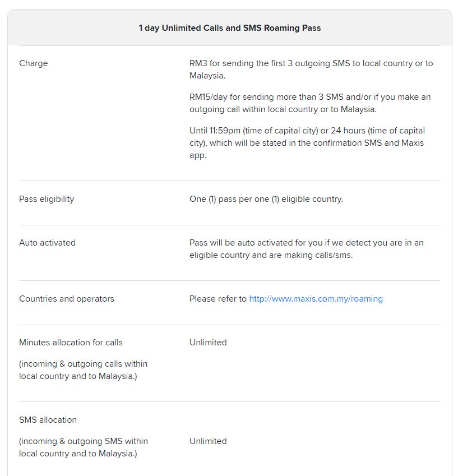The image size is (458, 476).
Task: Click the 'Pass eligibility' row label
Action: click(x=47, y=199)
